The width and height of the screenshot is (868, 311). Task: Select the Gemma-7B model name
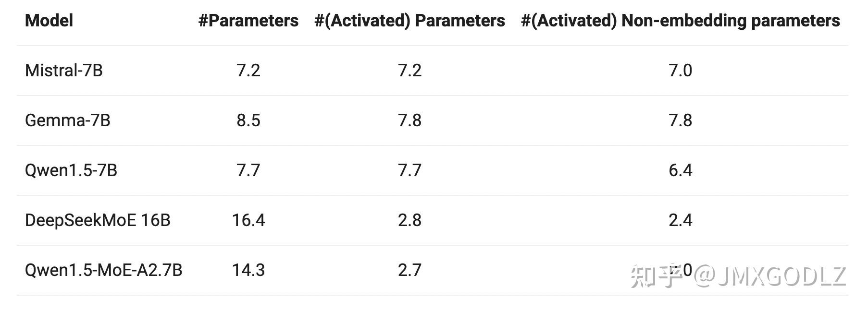[67, 120]
